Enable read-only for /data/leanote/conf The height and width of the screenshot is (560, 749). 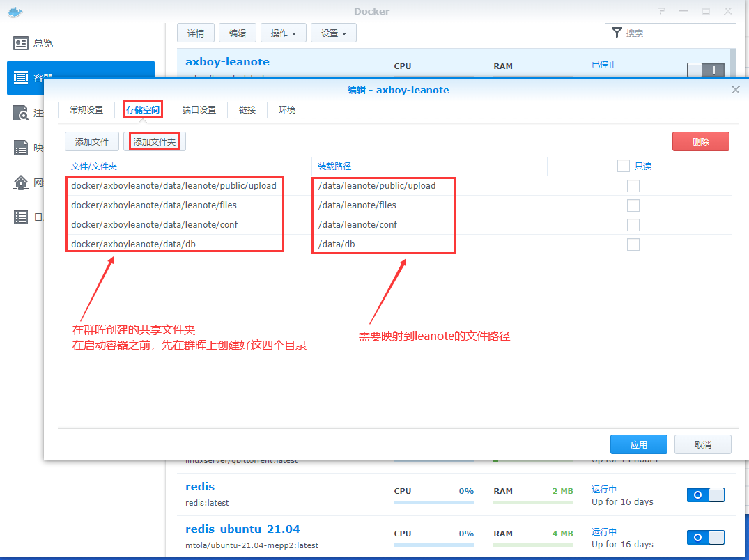[x=633, y=225]
